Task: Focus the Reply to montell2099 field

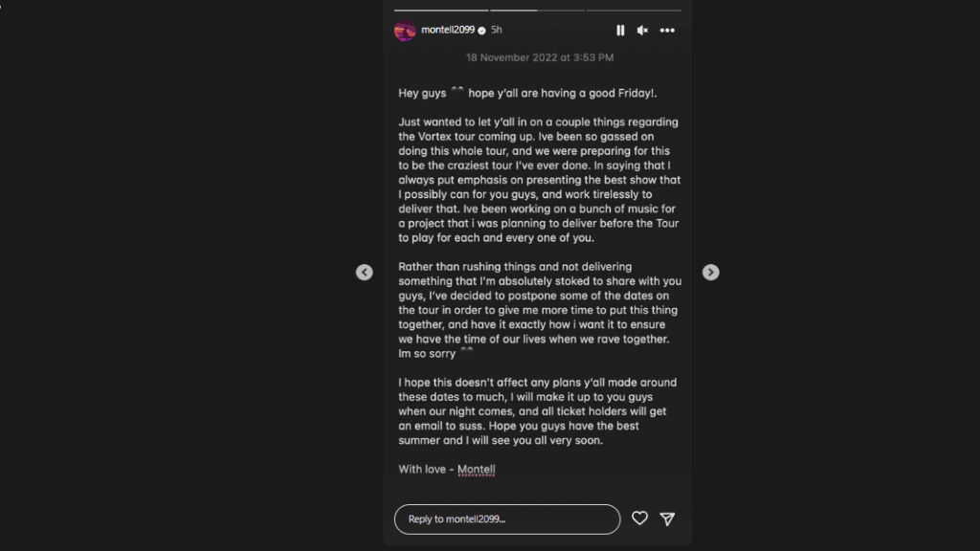Action: coord(507,519)
